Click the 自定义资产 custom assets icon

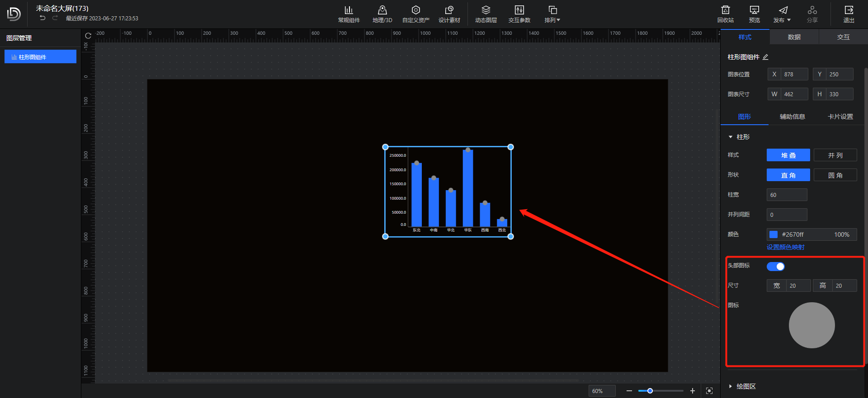click(x=415, y=10)
